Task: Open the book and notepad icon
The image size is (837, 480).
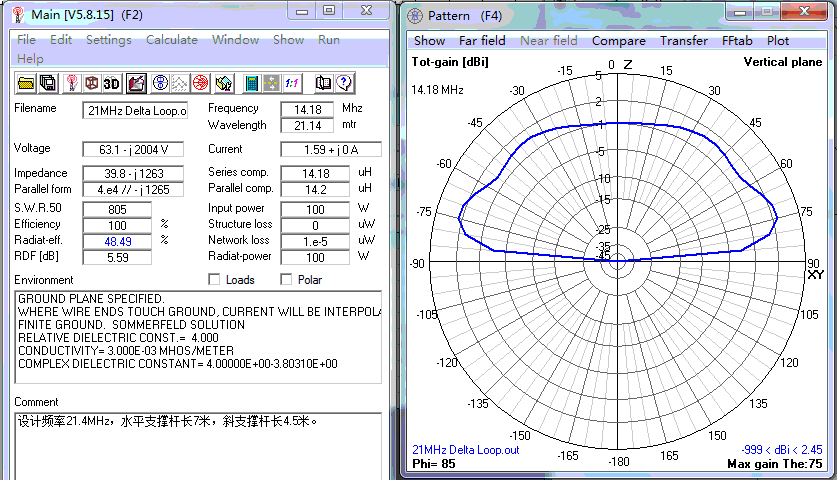Action: pos(323,83)
